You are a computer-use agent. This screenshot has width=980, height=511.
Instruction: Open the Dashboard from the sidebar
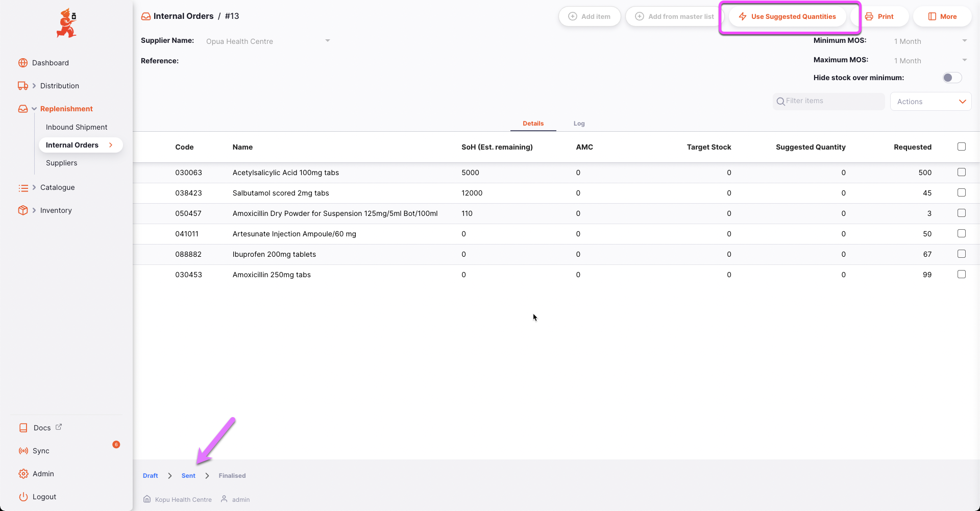click(x=23, y=63)
